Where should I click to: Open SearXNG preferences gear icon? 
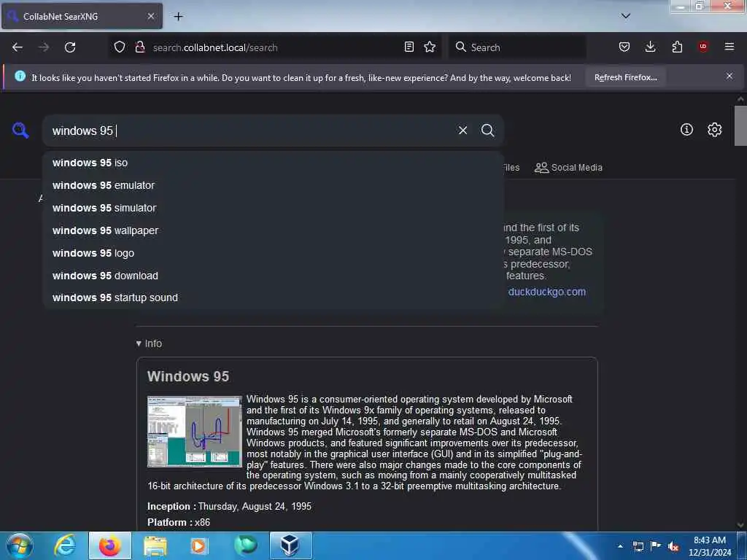pos(714,130)
